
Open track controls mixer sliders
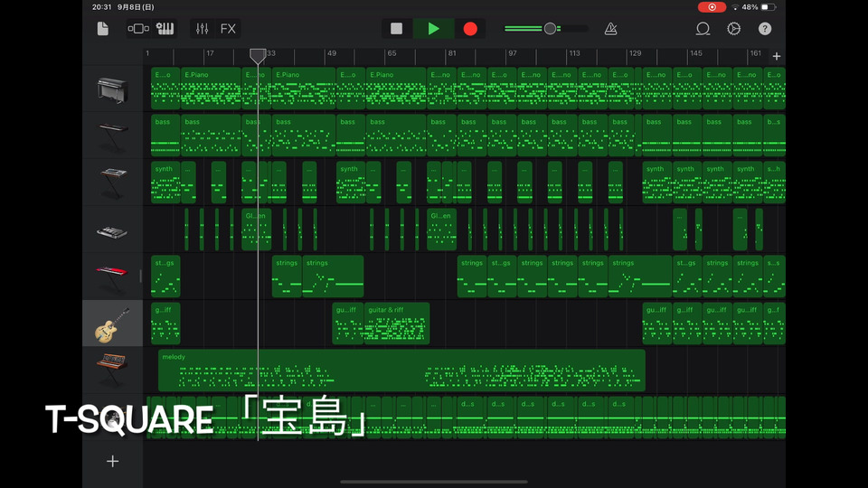tap(202, 29)
